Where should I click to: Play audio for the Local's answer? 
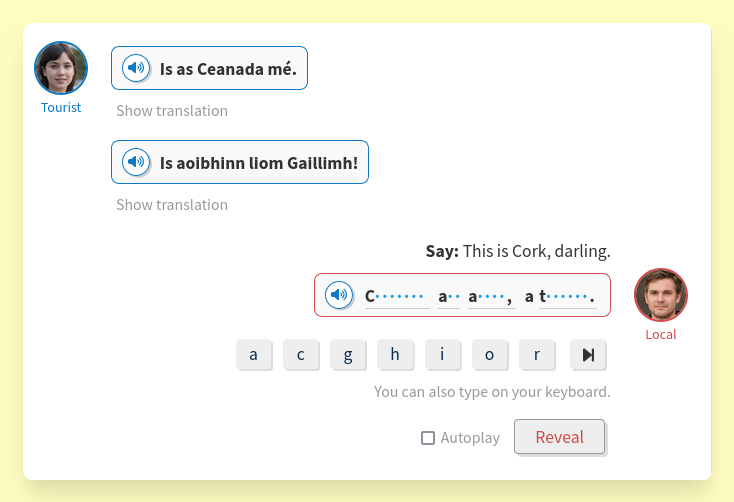pyautogui.click(x=339, y=295)
